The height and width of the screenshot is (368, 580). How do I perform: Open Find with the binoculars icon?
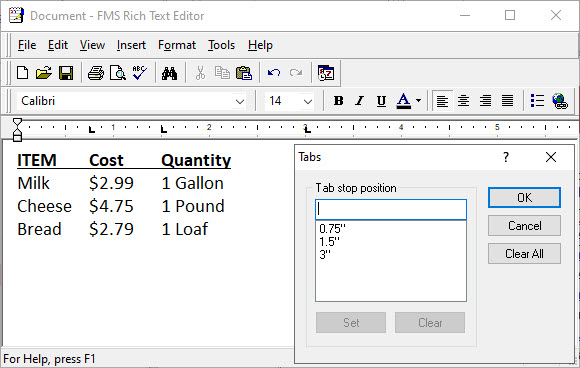169,73
